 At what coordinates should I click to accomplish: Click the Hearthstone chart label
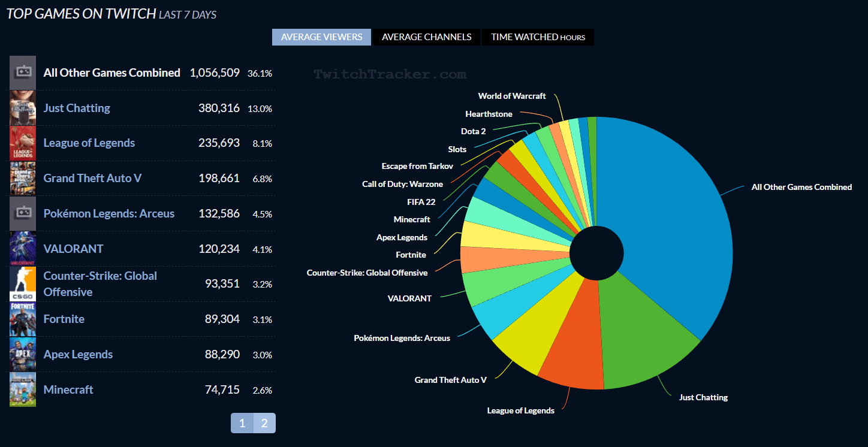coord(489,114)
